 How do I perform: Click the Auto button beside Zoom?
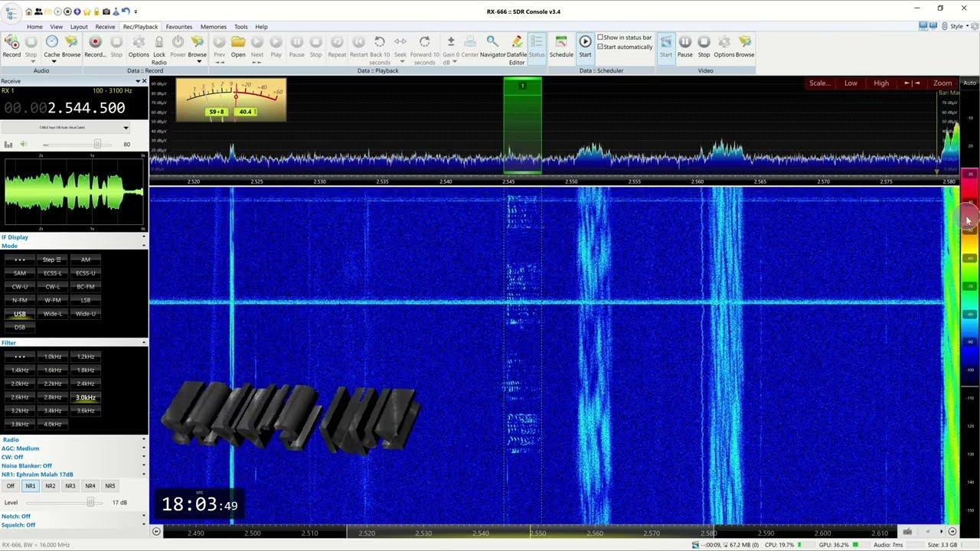tap(969, 83)
